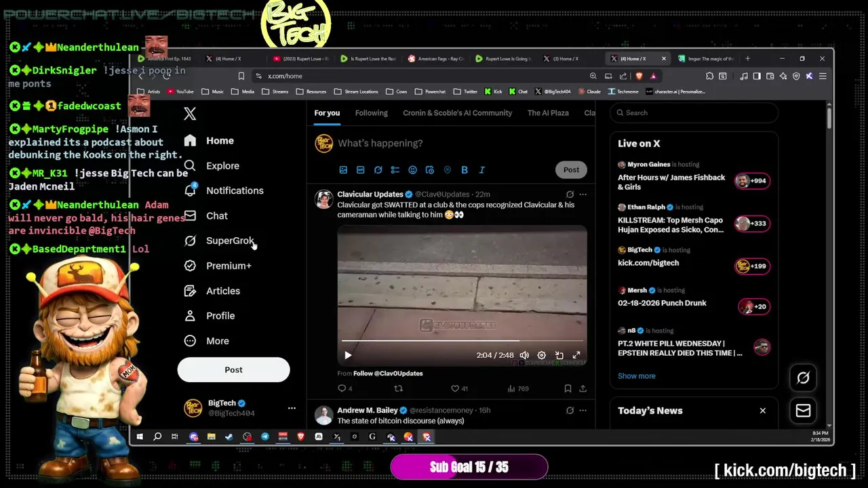Open Notifications in the sidebar

coord(224,190)
